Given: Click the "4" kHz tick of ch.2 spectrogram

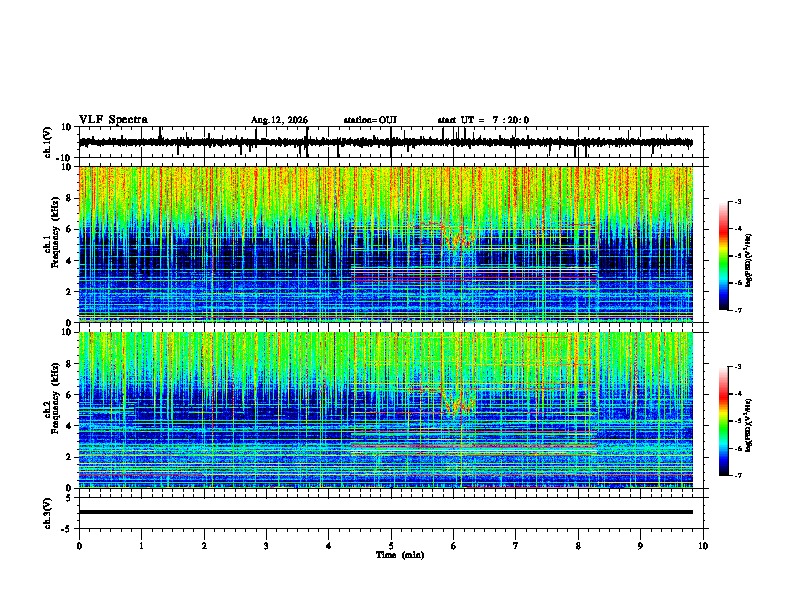Looking at the screenshot, I should (70, 426).
